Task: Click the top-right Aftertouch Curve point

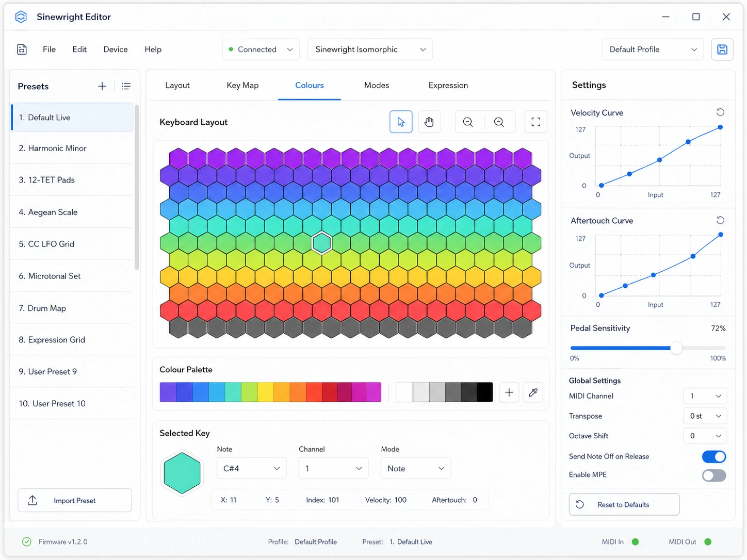Action: click(x=721, y=235)
